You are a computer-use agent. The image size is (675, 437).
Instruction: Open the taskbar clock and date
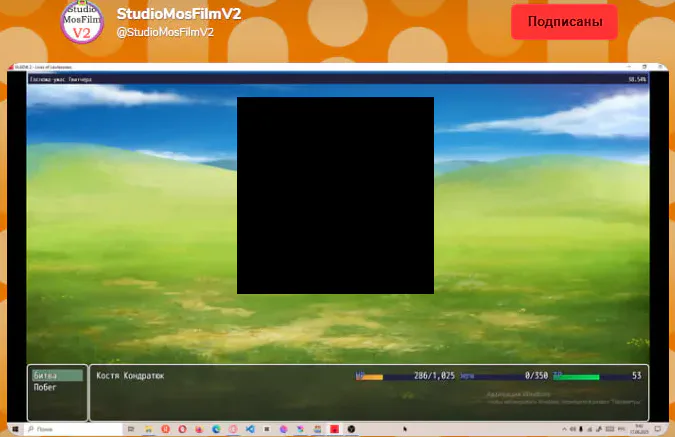point(637,429)
